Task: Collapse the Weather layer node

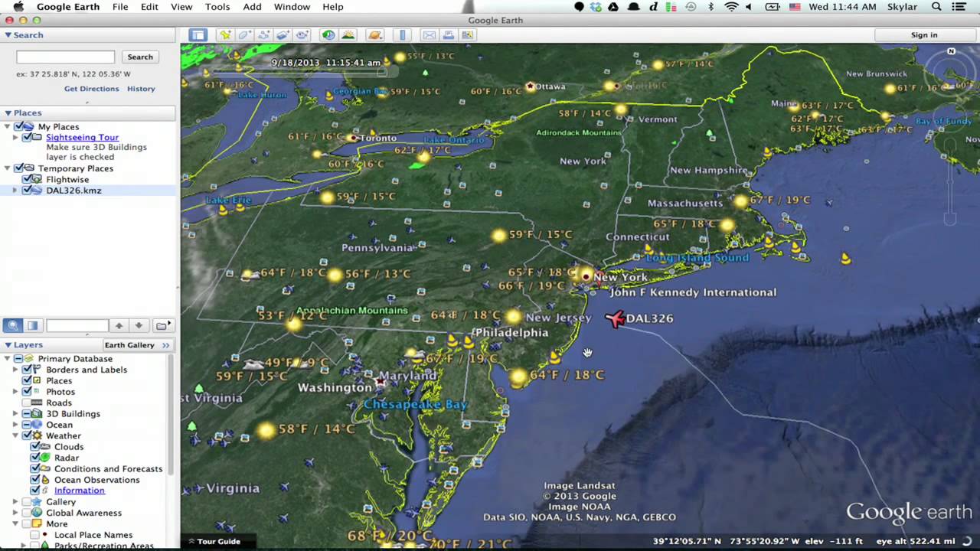Action: (15, 435)
